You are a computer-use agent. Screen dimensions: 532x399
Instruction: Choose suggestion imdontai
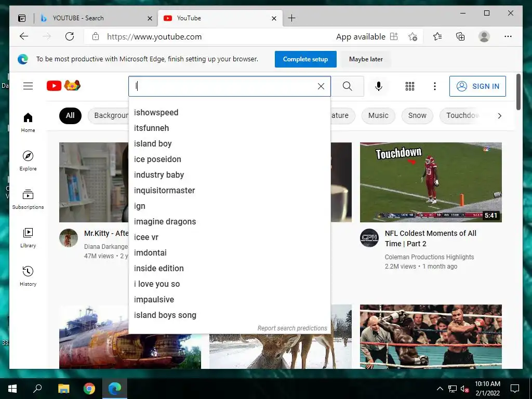[229, 253]
